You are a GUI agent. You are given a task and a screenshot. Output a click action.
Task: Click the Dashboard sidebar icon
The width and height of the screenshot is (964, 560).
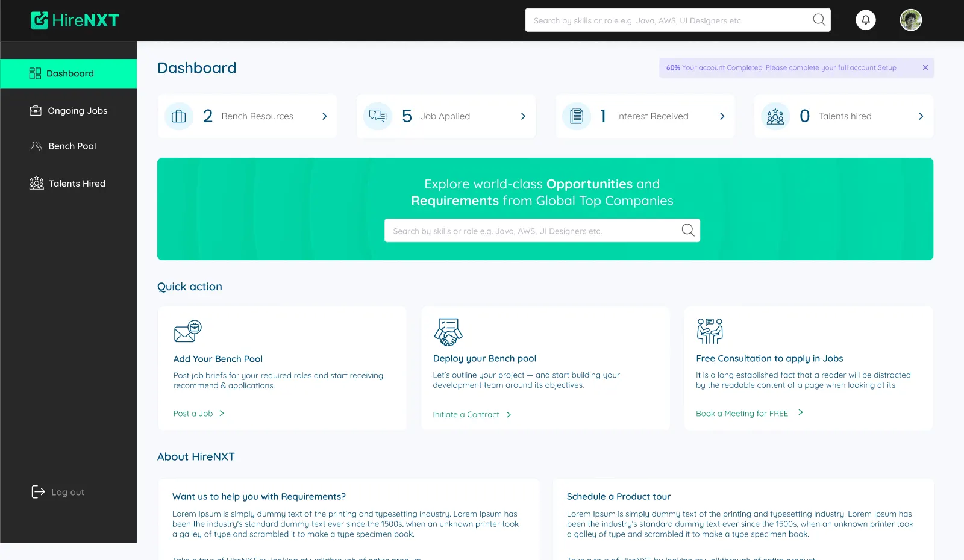[35, 73]
